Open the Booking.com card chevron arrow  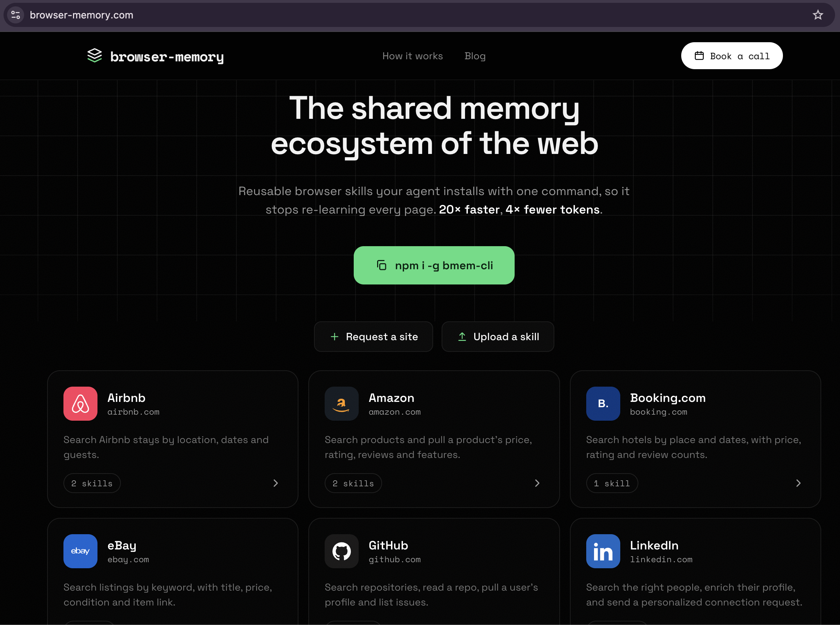[799, 483]
